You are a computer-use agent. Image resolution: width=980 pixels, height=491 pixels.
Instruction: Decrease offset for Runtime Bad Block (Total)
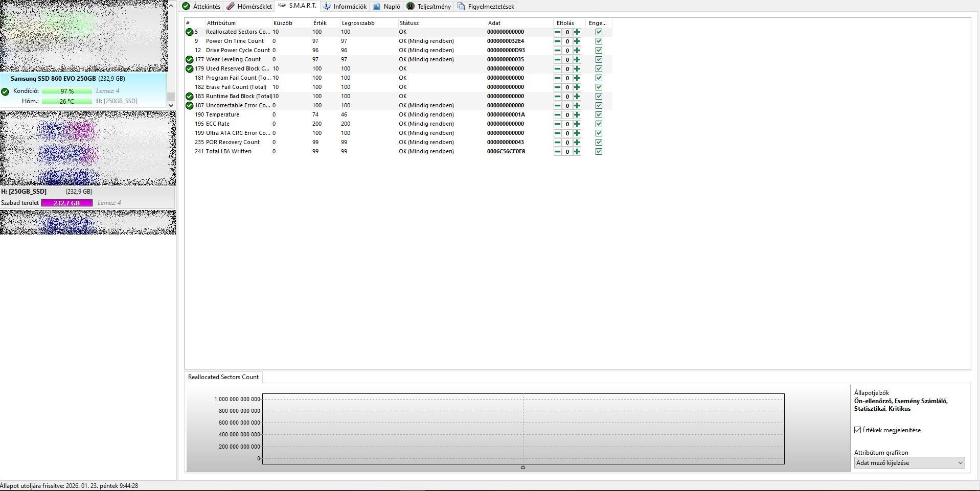point(557,97)
